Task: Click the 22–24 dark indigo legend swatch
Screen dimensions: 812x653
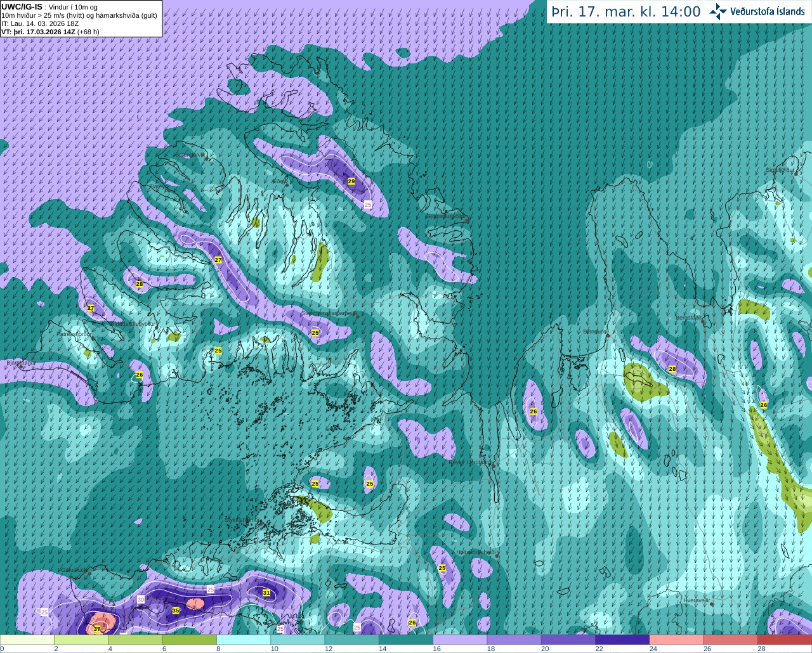Action: coord(623,640)
